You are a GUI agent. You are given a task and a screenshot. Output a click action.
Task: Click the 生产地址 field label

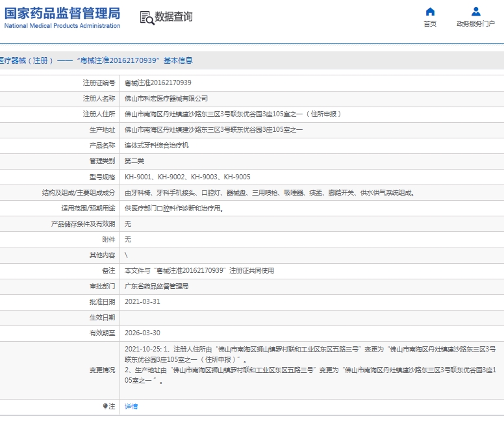pos(102,129)
